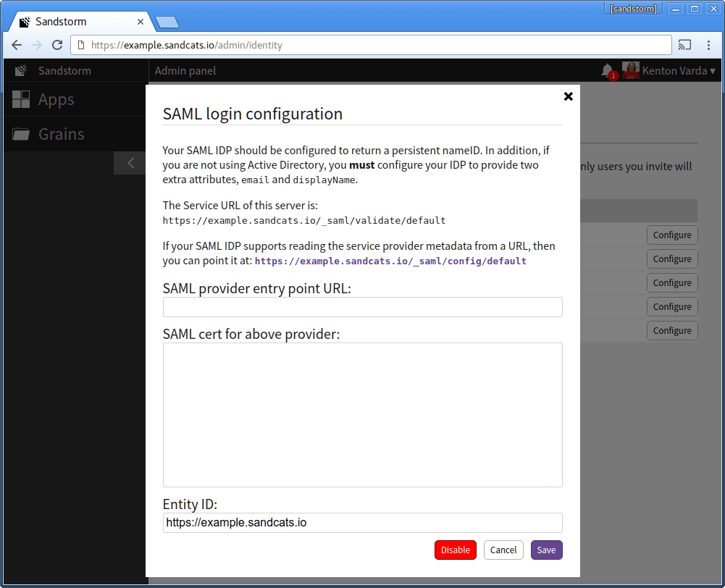Minimize the browser window
This screenshot has width=725, height=588.
coord(676,9)
